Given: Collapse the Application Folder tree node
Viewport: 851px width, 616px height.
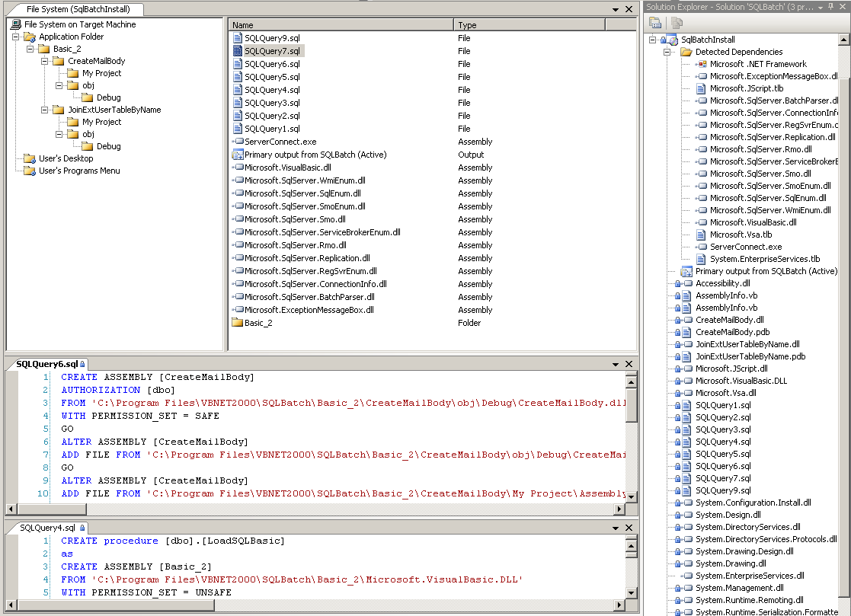Looking at the screenshot, I should point(16,37).
